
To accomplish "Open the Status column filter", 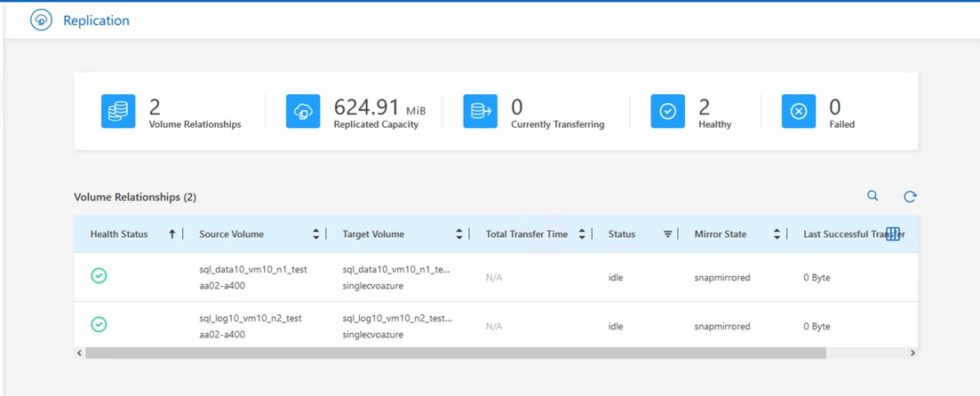I will 667,234.
